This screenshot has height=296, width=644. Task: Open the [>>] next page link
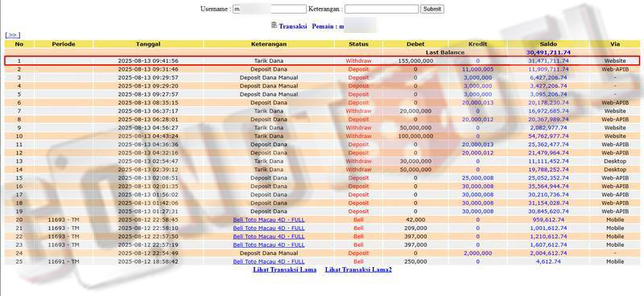click(13, 35)
